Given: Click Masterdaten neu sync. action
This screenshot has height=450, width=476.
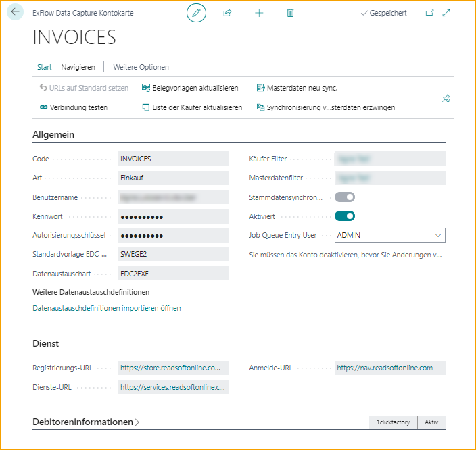Looking at the screenshot, I should 297,88.
